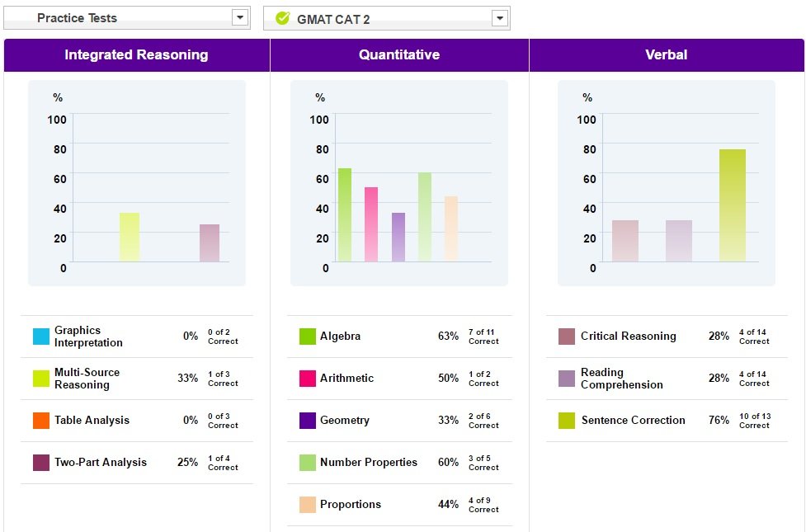Click the Arithmetic pink bar in Quantitative chart
806x532 pixels.
pos(371,224)
